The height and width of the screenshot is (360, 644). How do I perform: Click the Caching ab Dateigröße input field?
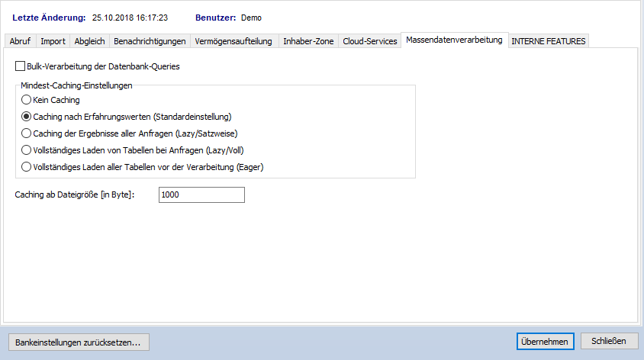click(x=201, y=195)
